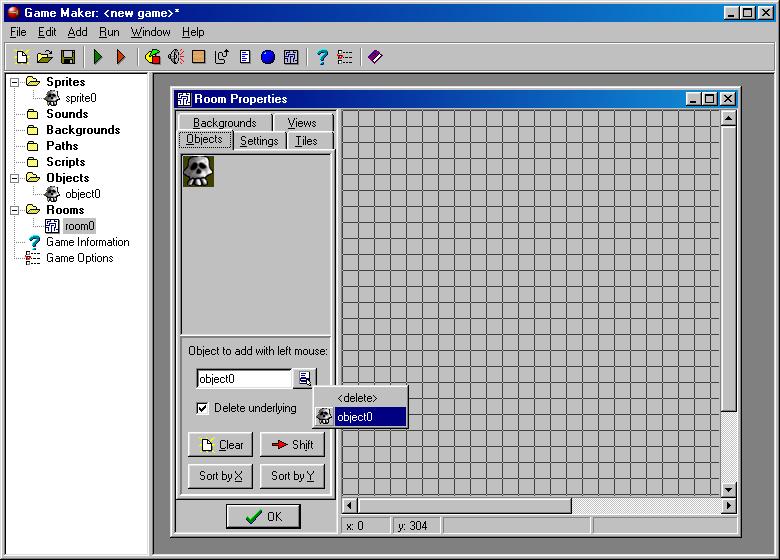This screenshot has height=560, width=780.
Task: Run game in debug mode red arrow
Action: tap(121, 57)
